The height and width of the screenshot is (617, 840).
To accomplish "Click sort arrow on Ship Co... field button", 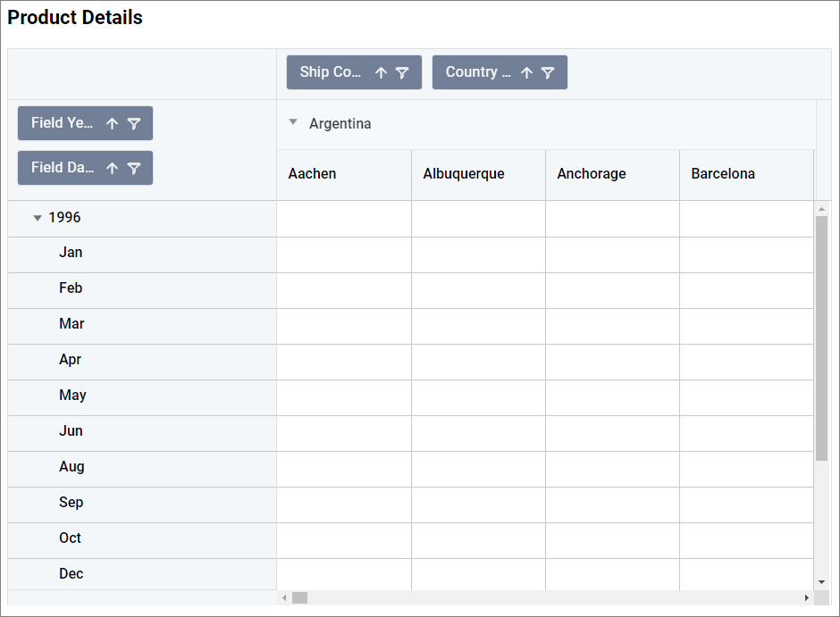I will 381,73.
